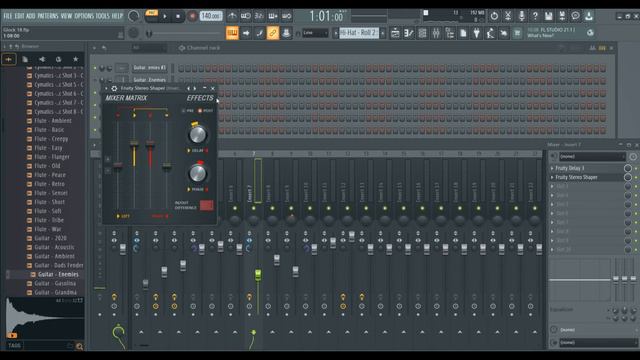Toggle the highlighted link/multilink button

tap(273, 33)
